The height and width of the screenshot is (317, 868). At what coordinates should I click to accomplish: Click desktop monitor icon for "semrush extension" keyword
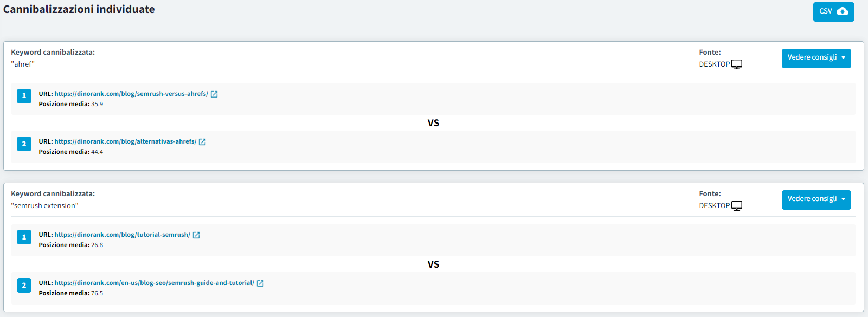(737, 206)
